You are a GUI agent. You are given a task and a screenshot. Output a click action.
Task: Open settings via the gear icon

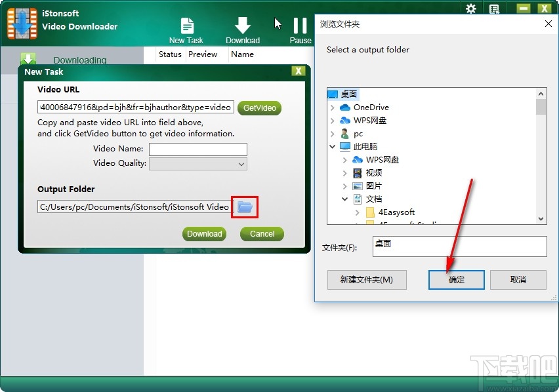click(471, 7)
